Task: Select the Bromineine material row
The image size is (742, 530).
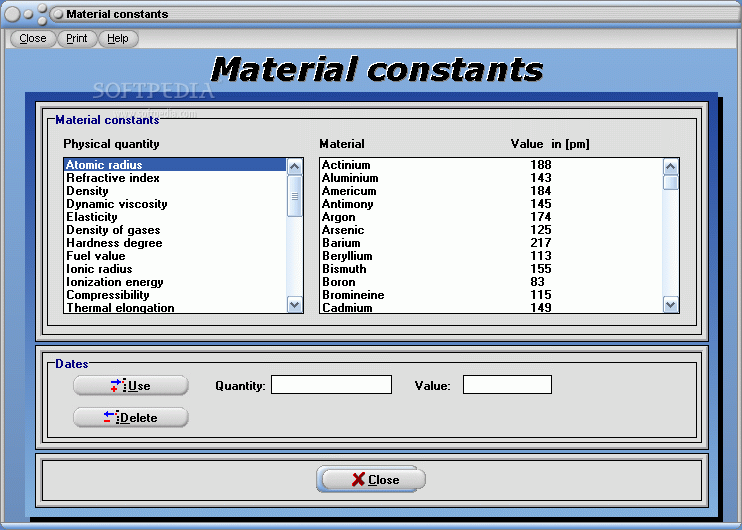Action: point(491,295)
